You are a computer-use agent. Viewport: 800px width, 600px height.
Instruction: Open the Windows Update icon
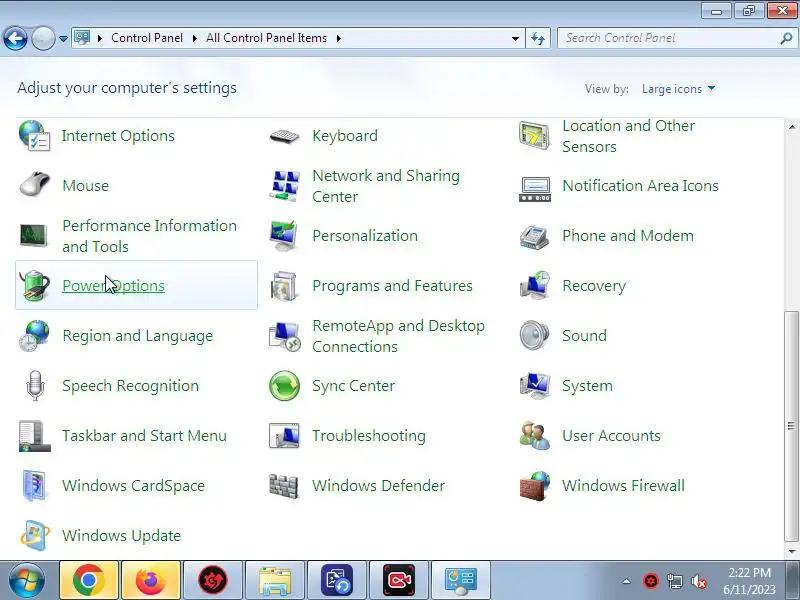pyautogui.click(x=34, y=535)
